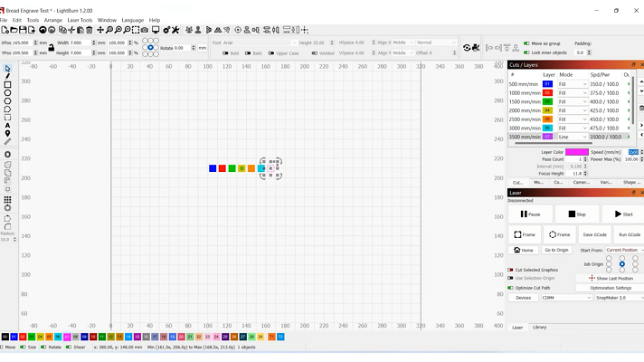Toggle Move as group switch

click(526, 43)
